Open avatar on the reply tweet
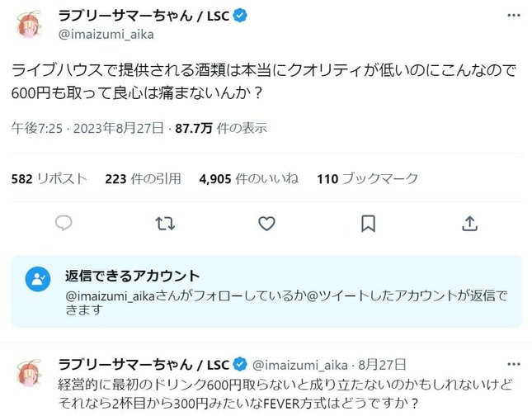This screenshot has height=416, width=532. [x=30, y=376]
